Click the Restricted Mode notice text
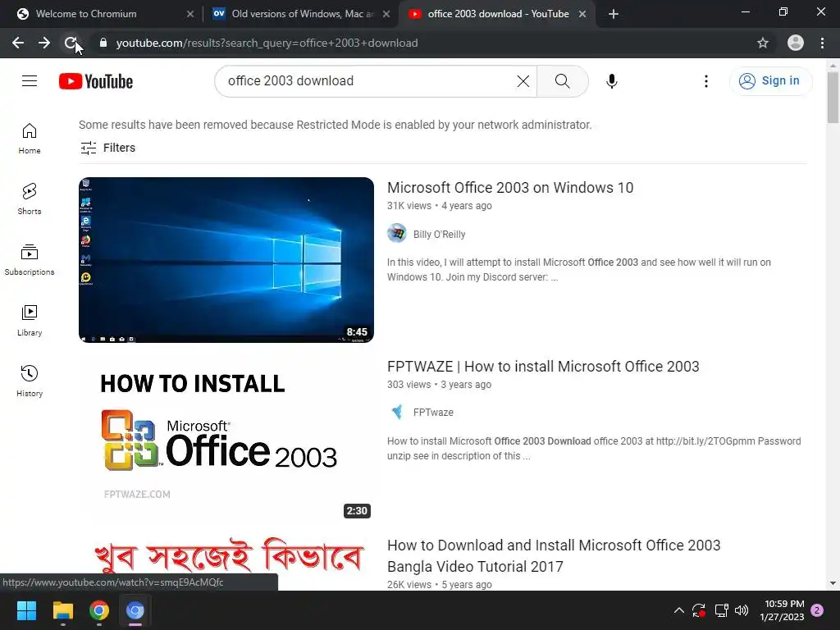This screenshot has height=630, width=840. pyautogui.click(x=336, y=125)
